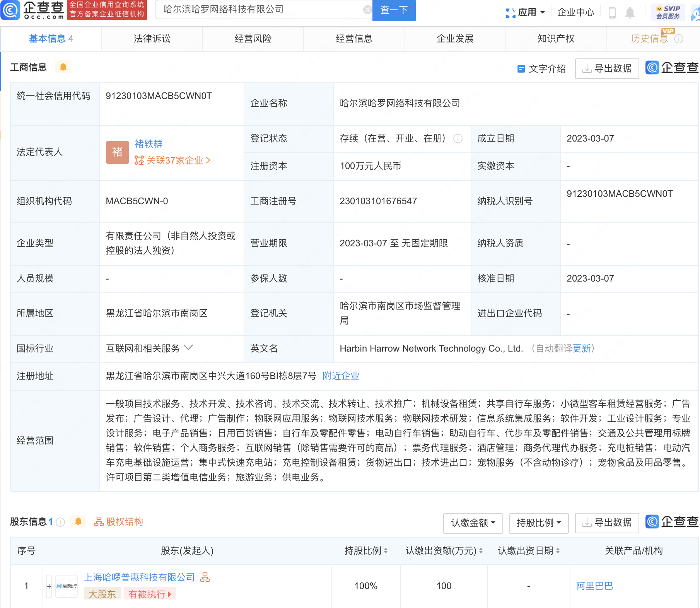Click info icon beside 股东信息
Image resolution: width=700 pixels, height=608 pixels.
pos(60,522)
